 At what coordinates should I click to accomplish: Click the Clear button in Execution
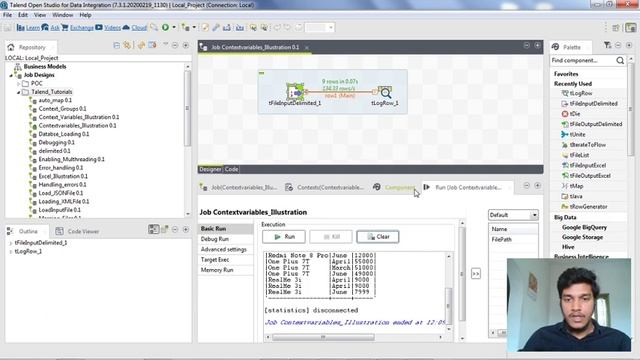(378, 237)
